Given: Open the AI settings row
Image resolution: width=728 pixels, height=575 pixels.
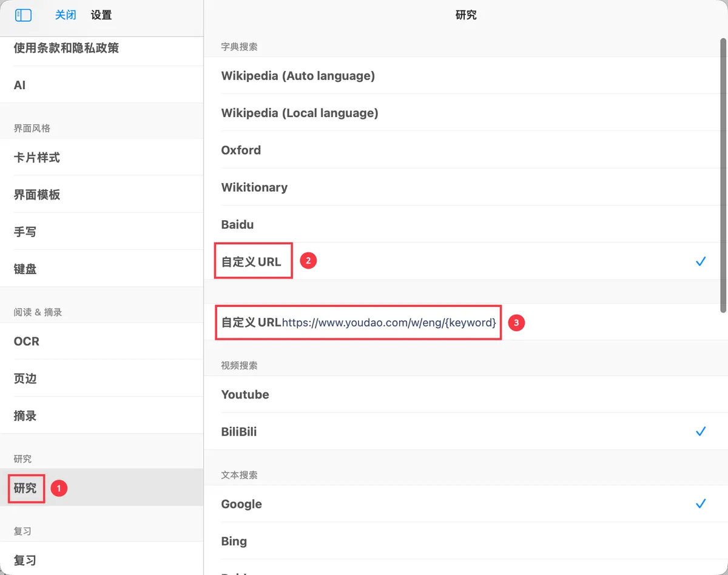Looking at the screenshot, I should [x=101, y=85].
